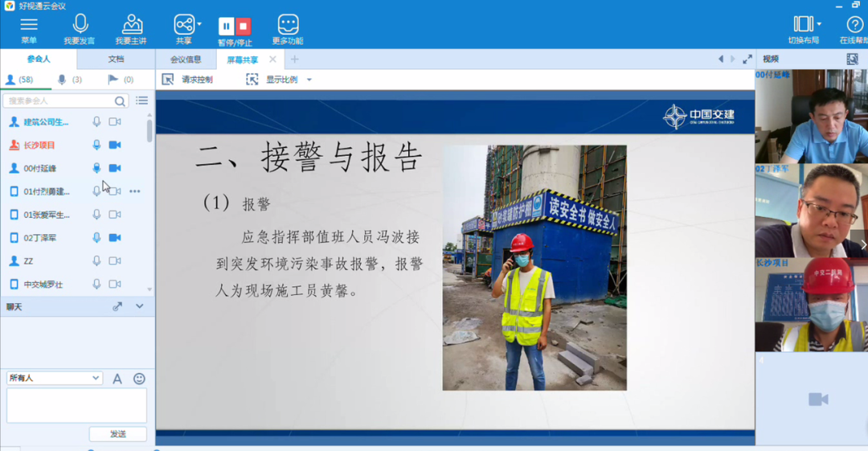Toggle camera for 02丁泽军 participant
This screenshot has width=868, height=451.
[115, 238]
